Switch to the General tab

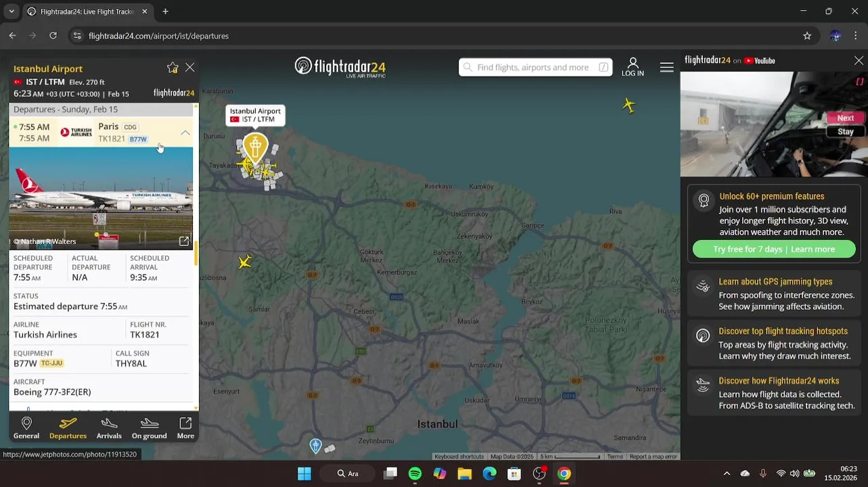pyautogui.click(x=26, y=428)
